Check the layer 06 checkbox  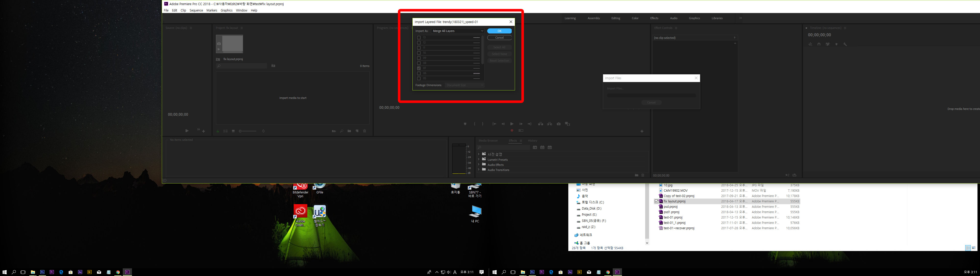pyautogui.click(x=419, y=74)
